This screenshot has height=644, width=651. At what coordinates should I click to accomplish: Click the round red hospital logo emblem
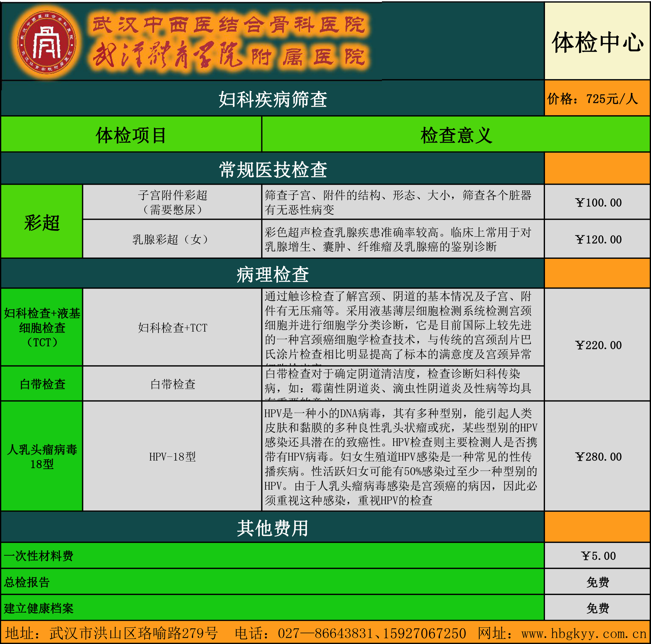pos(46,43)
